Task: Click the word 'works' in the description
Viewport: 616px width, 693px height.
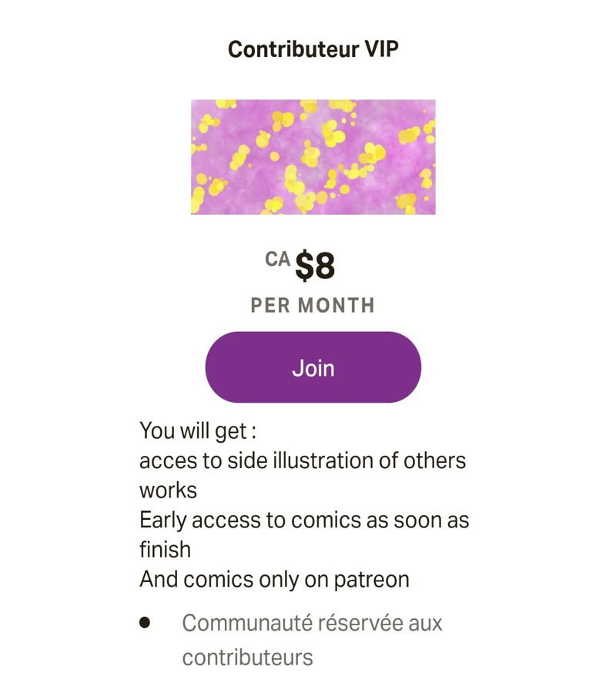Action: (168, 490)
